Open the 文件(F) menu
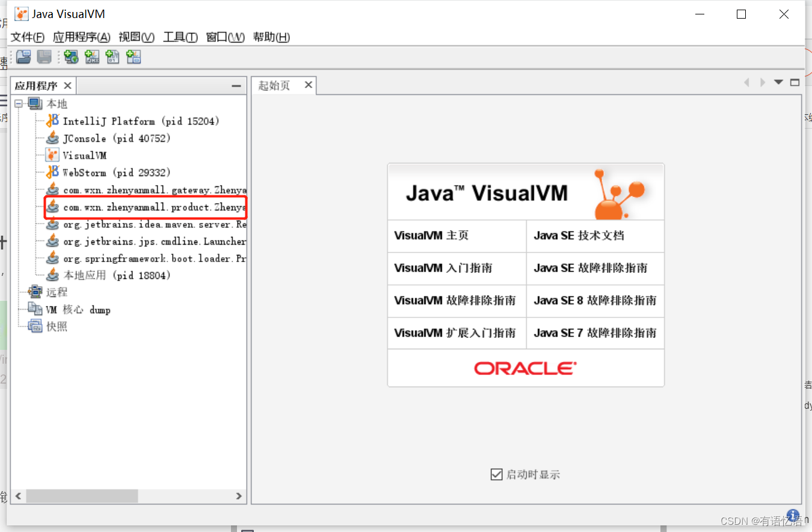 [28, 37]
